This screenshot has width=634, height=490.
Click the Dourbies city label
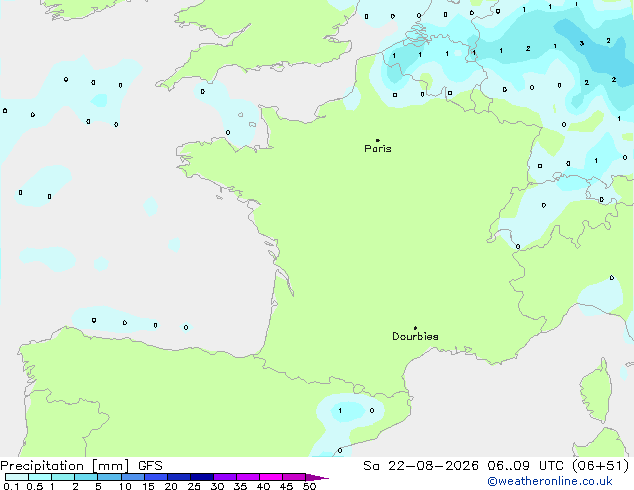[415, 336]
